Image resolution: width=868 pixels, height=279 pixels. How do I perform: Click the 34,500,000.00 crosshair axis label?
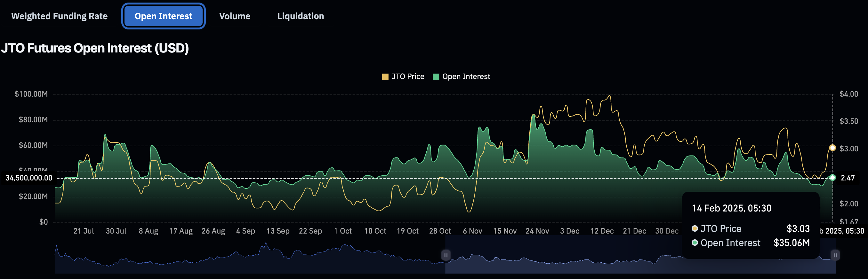(29, 178)
